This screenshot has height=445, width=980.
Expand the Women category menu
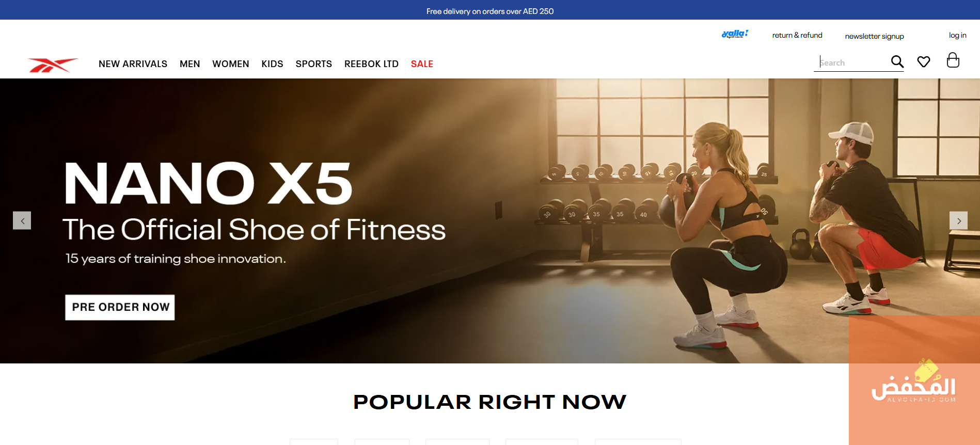pos(230,64)
